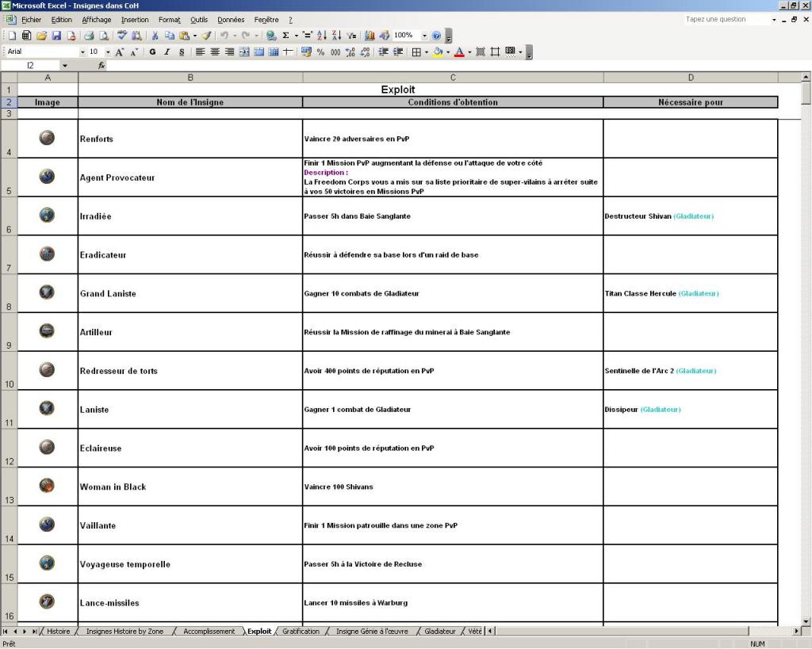This screenshot has width=812, height=649.
Task: Apply the red font color
Action: [x=459, y=52]
